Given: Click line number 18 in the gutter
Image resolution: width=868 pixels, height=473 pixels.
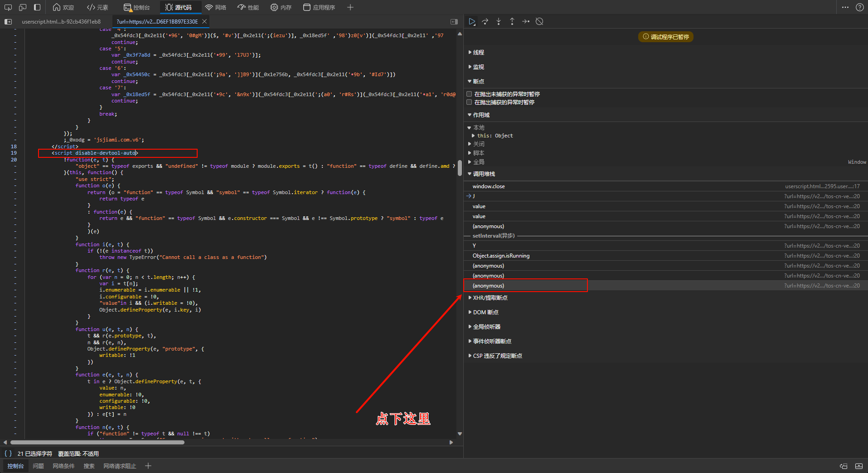Looking at the screenshot, I should tap(14, 146).
